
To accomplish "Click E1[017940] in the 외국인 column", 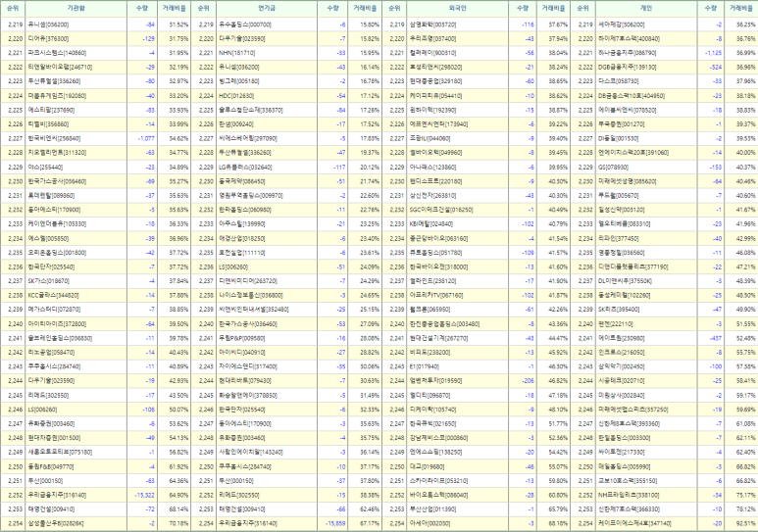I will [424, 366].
